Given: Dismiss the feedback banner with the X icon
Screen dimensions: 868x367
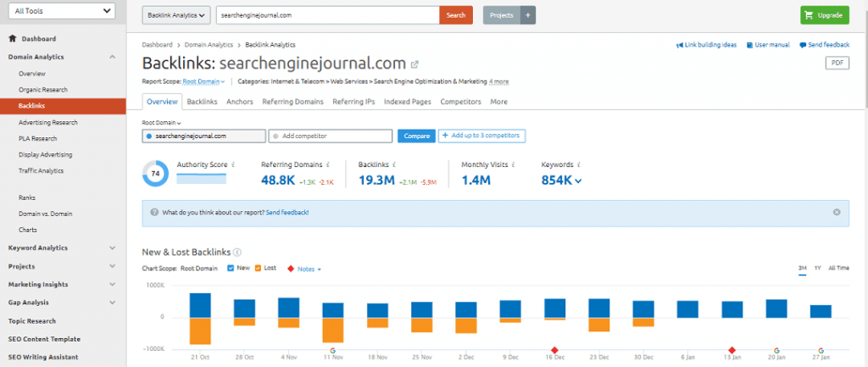Looking at the screenshot, I should pos(837,212).
